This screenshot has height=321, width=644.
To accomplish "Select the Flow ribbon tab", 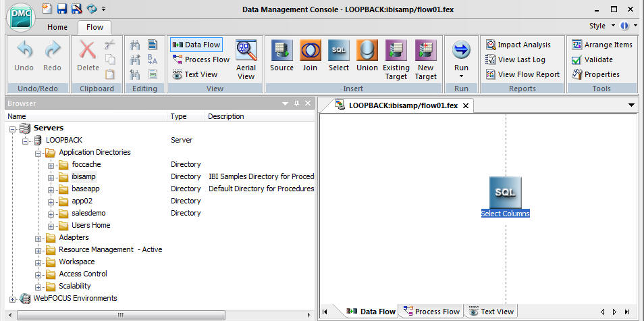I will point(95,27).
